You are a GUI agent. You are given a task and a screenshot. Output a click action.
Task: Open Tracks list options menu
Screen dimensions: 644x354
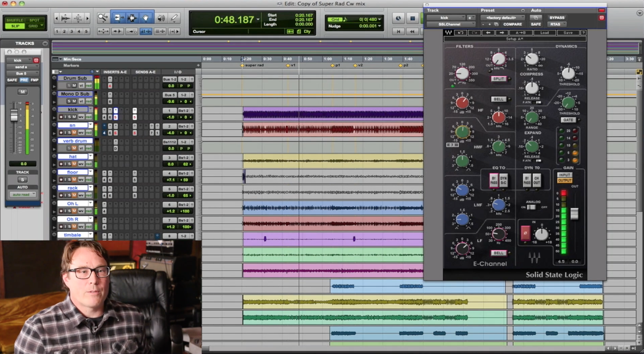point(45,44)
